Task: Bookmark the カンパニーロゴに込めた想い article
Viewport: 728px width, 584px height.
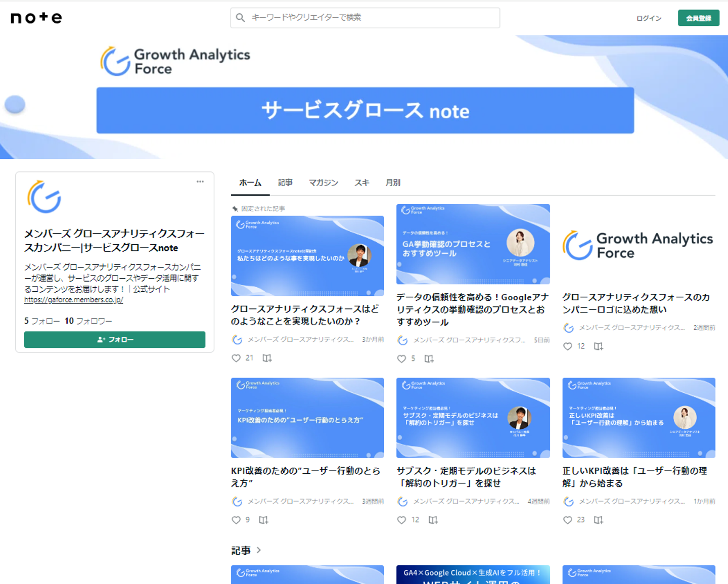Action: pos(599,346)
